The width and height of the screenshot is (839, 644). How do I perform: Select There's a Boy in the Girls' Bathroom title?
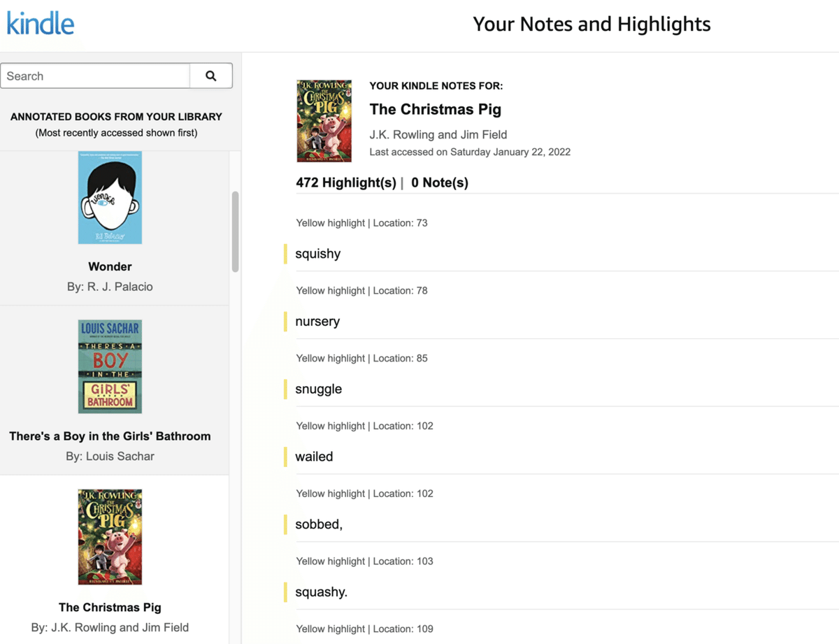110,436
